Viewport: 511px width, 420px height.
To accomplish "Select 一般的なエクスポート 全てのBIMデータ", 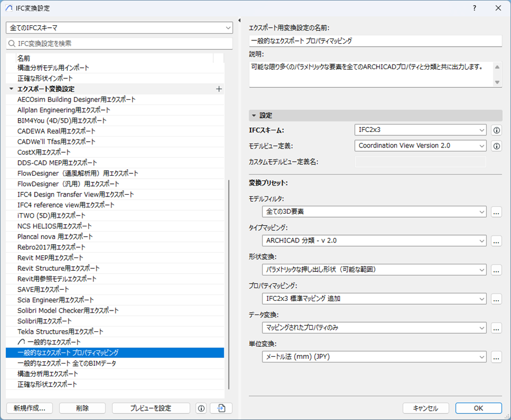I will [x=115, y=364].
